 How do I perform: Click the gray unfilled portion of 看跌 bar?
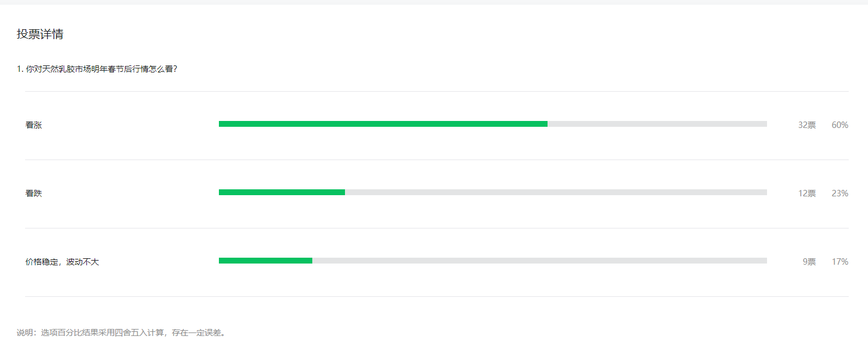click(556, 192)
